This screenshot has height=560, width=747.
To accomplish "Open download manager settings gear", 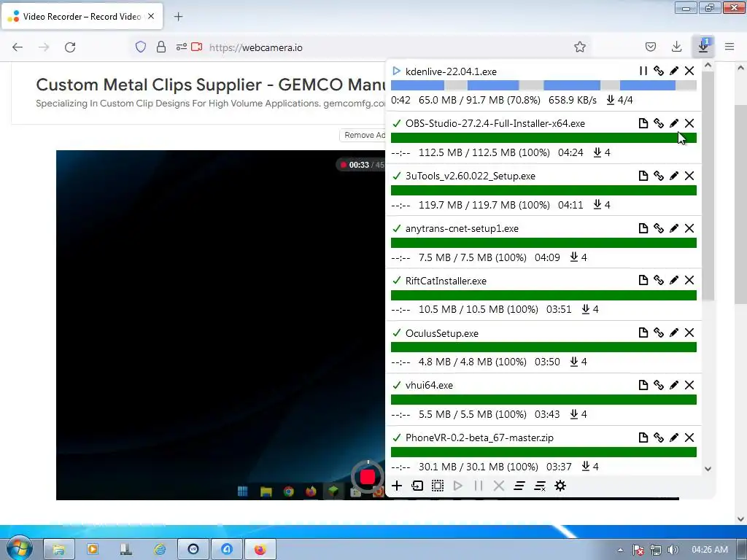I will (x=560, y=486).
